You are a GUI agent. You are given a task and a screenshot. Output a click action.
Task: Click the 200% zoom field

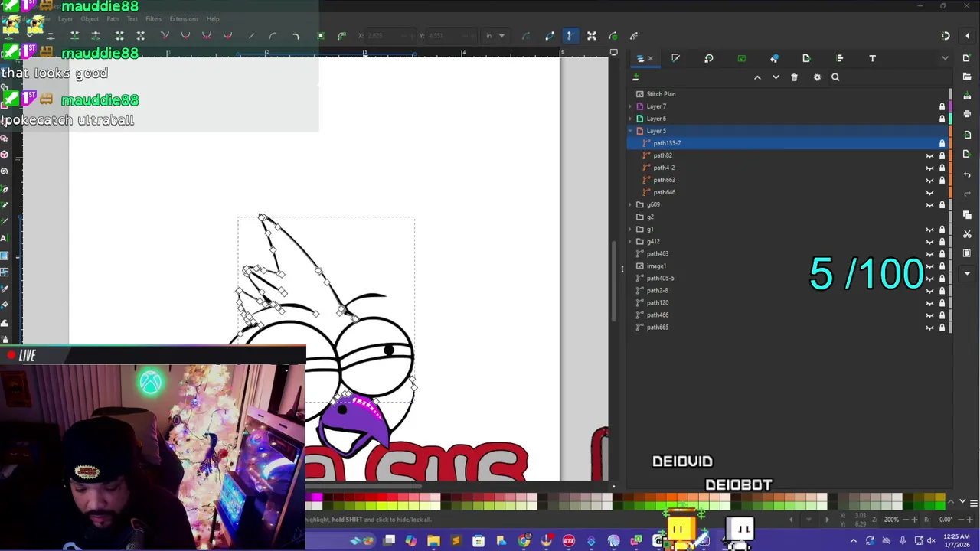click(892, 520)
